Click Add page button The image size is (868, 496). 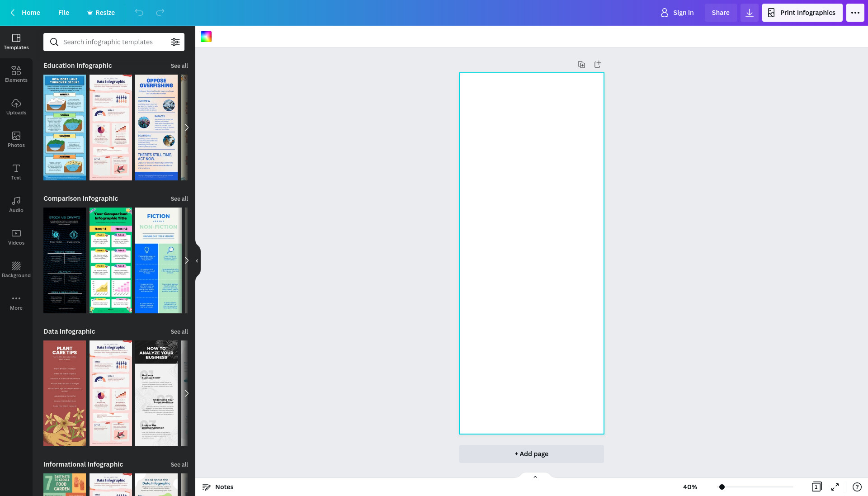coord(532,454)
